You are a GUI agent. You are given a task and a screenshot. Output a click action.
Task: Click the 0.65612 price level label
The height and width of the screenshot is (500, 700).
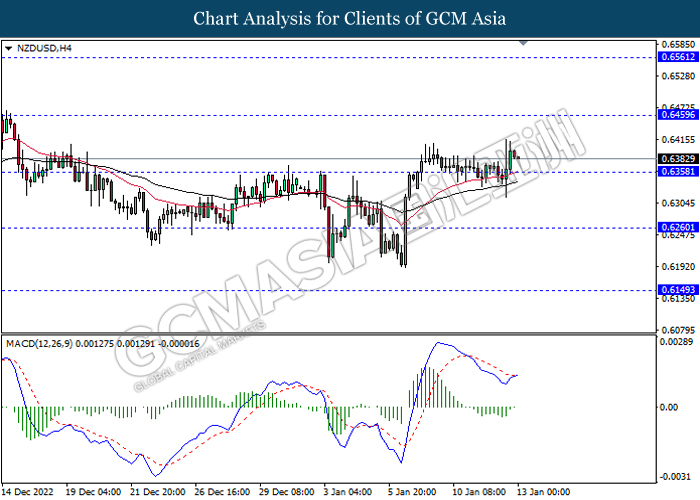(x=678, y=57)
